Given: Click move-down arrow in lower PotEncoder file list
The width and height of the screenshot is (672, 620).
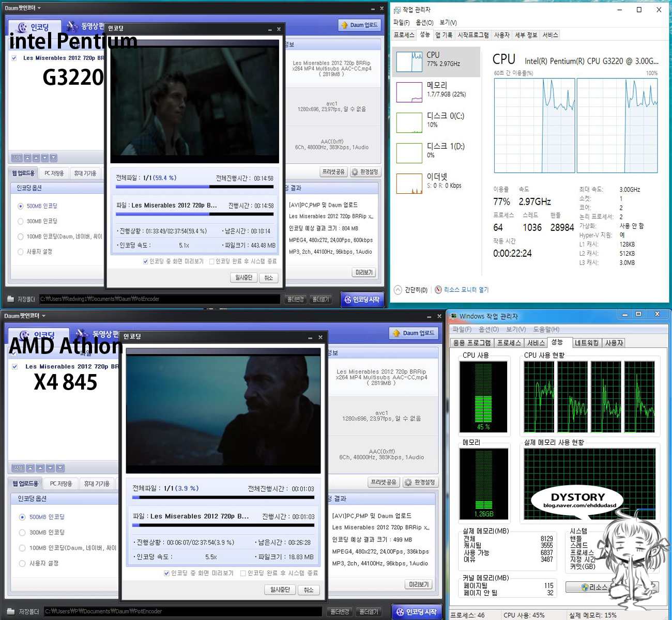Looking at the screenshot, I should click(50, 468).
